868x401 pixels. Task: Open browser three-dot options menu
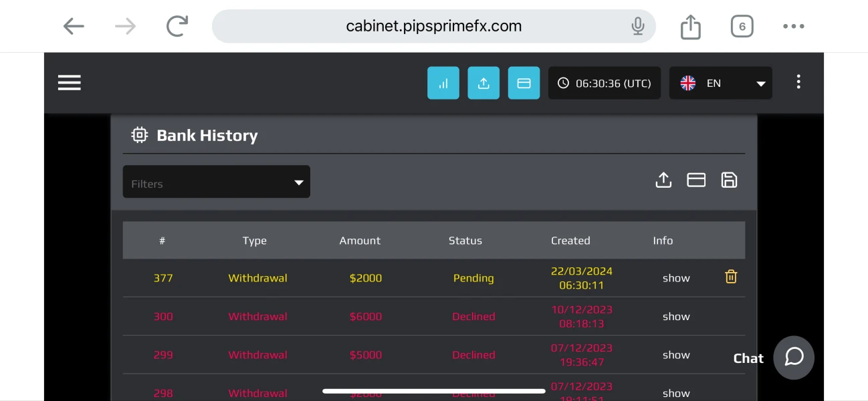[794, 26]
